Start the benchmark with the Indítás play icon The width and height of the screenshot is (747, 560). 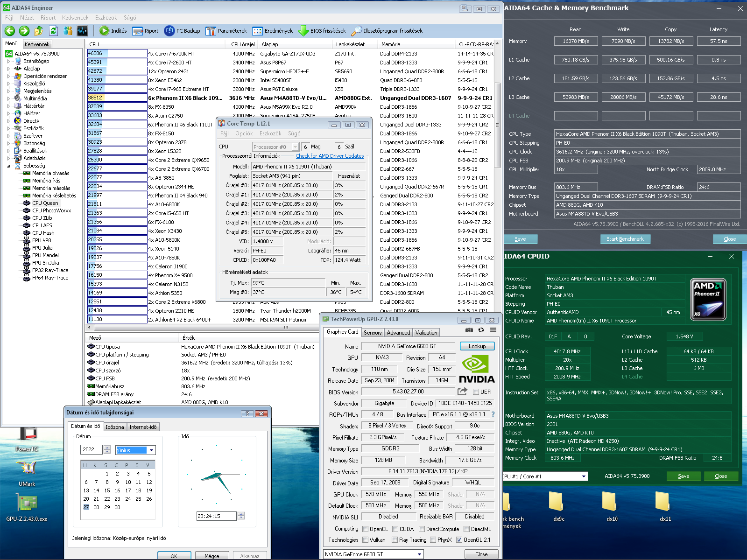click(x=113, y=31)
